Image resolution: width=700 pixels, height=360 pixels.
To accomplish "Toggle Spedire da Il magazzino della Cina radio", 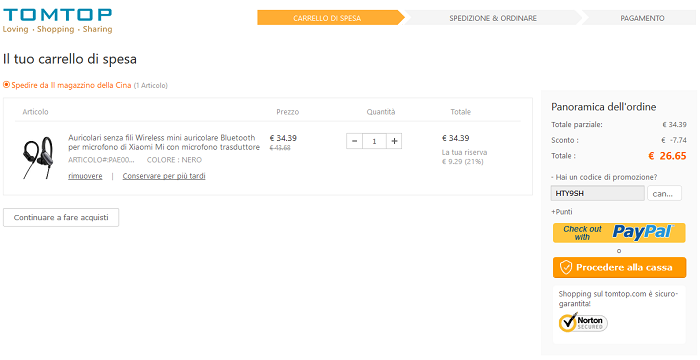I will coord(6,85).
